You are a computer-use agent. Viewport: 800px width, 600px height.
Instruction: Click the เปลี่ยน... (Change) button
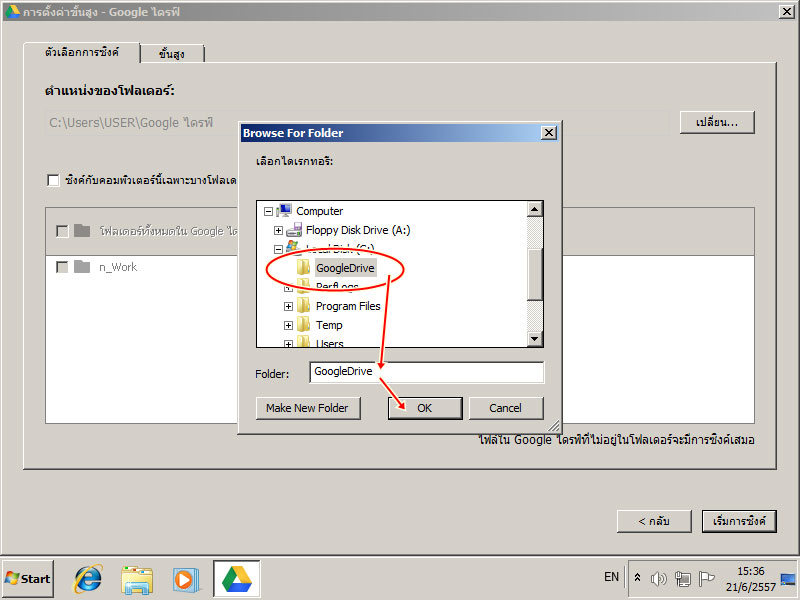click(717, 122)
